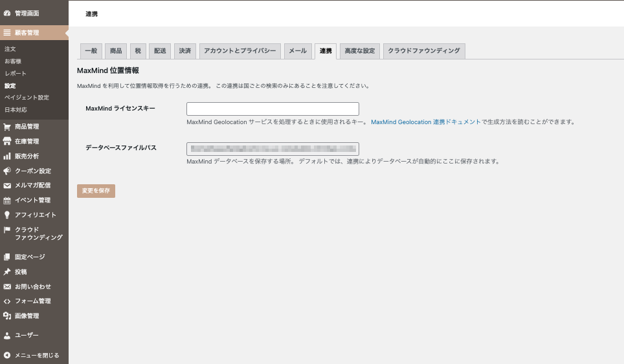Click the envelope icon for メルマガ配信
This screenshot has width=624, height=364.
pos(7,186)
